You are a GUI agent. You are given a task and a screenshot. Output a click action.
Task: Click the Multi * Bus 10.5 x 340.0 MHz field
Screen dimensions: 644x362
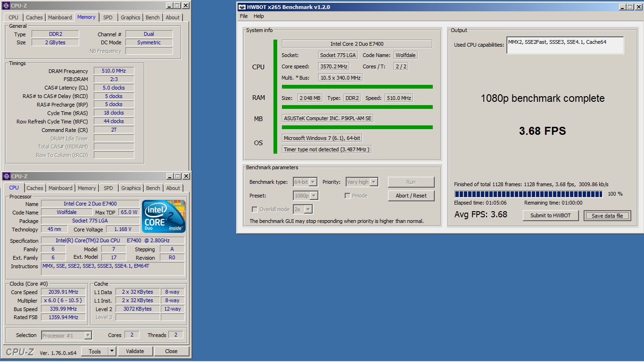tap(340, 78)
